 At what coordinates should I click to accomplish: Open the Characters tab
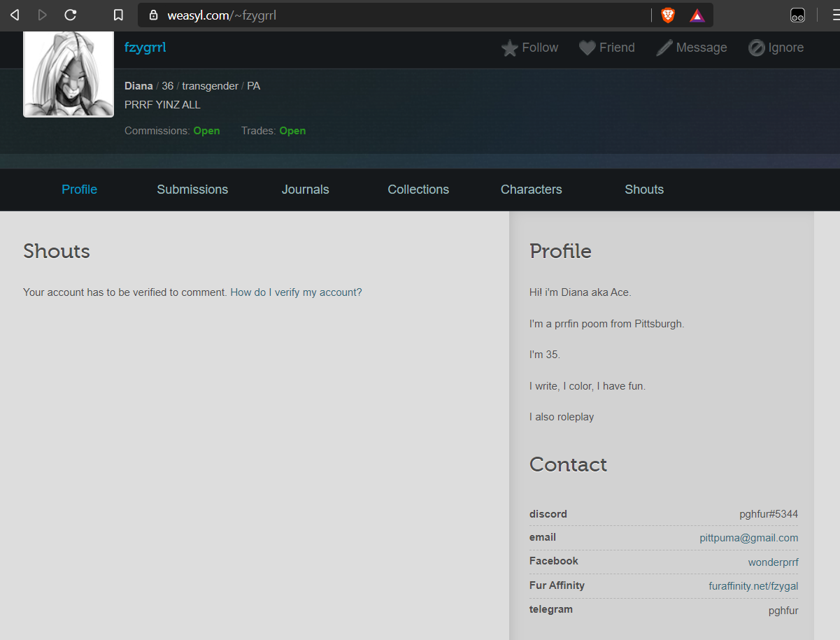pos(532,190)
